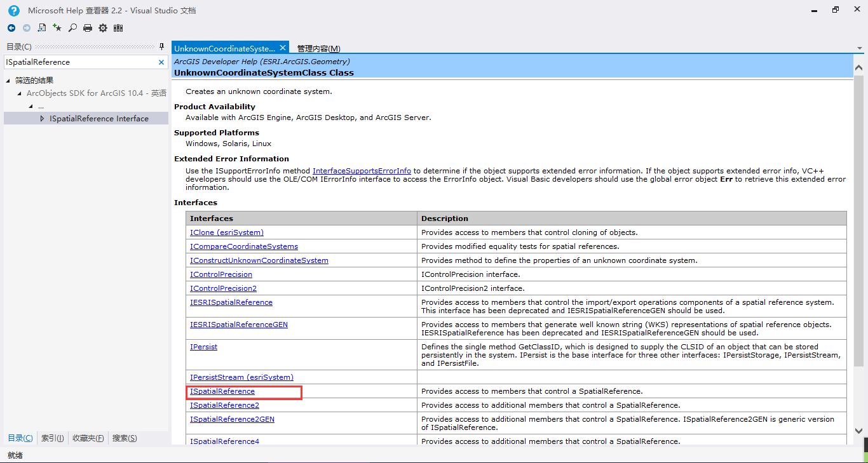Open the ICompareCoordinateSystems link

pyautogui.click(x=244, y=246)
